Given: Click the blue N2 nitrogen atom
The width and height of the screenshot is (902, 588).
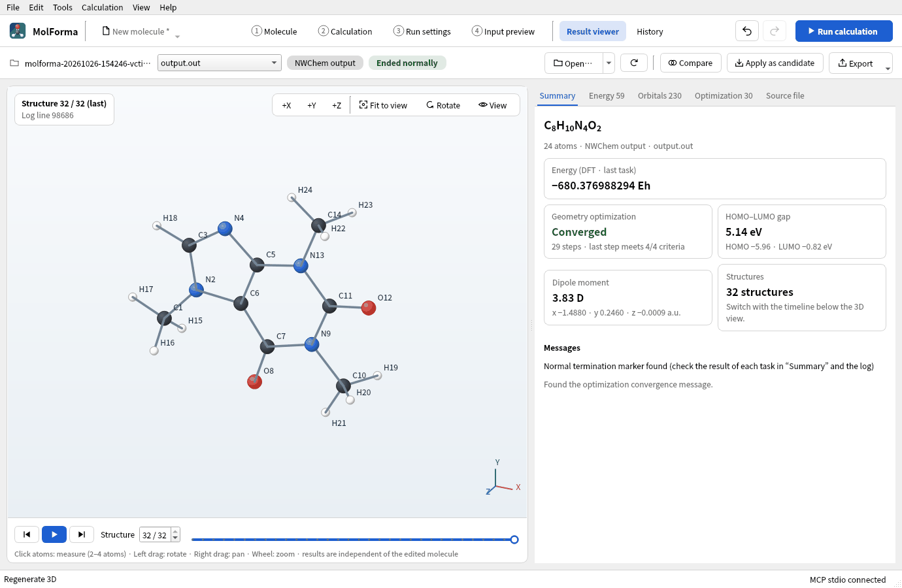Looking at the screenshot, I should coord(196,290).
